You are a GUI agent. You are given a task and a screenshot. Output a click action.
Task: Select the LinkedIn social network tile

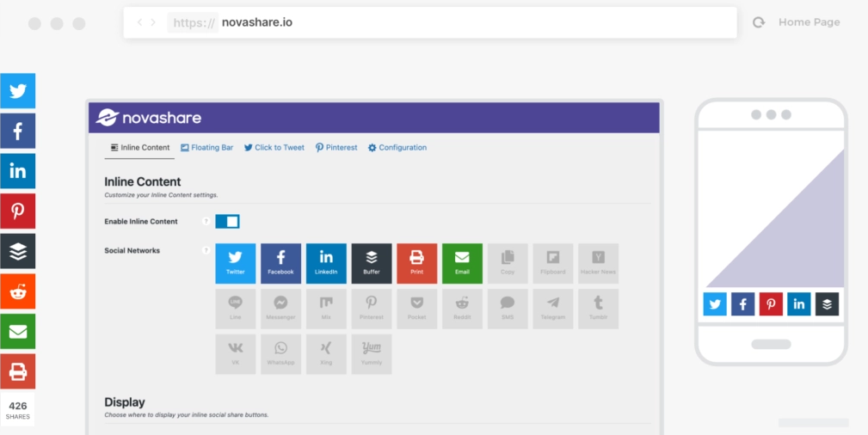coord(326,263)
